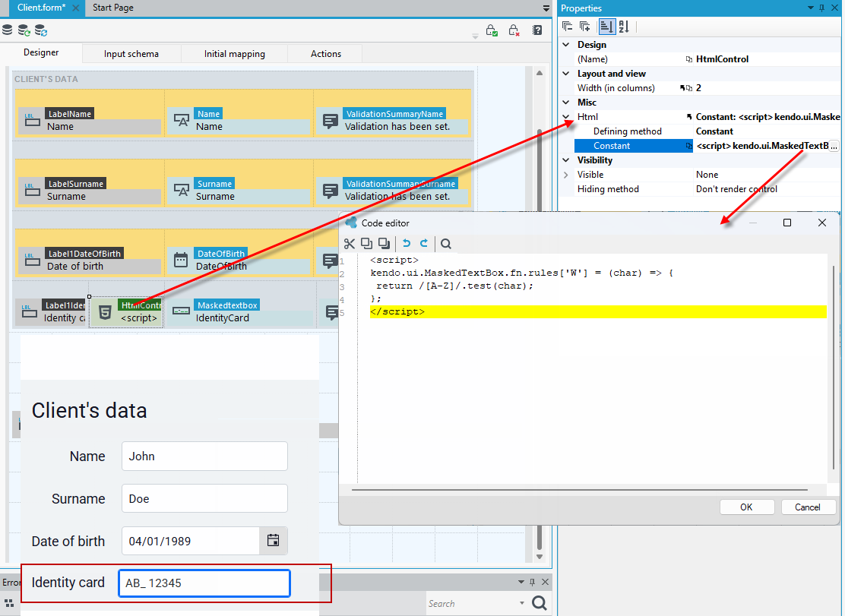Image resolution: width=845 pixels, height=616 pixels.
Task: Click the Name input field containing John
Action: coord(204,456)
